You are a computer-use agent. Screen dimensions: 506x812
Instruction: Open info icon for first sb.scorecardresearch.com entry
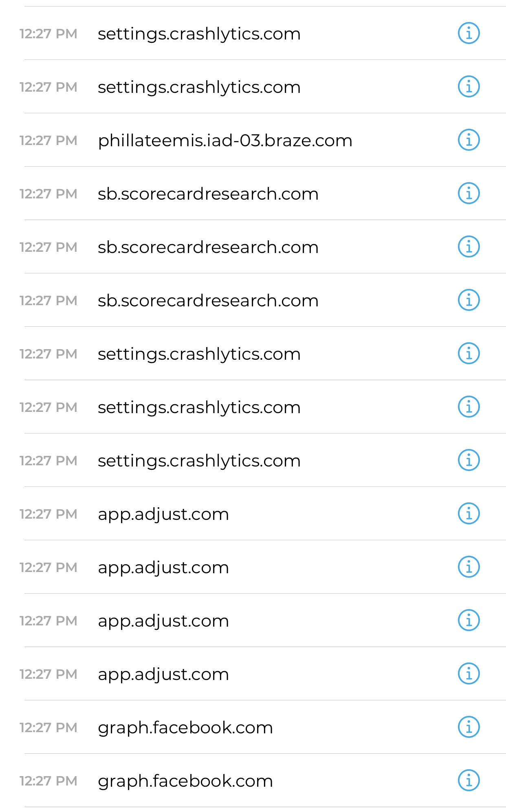pos(469,193)
